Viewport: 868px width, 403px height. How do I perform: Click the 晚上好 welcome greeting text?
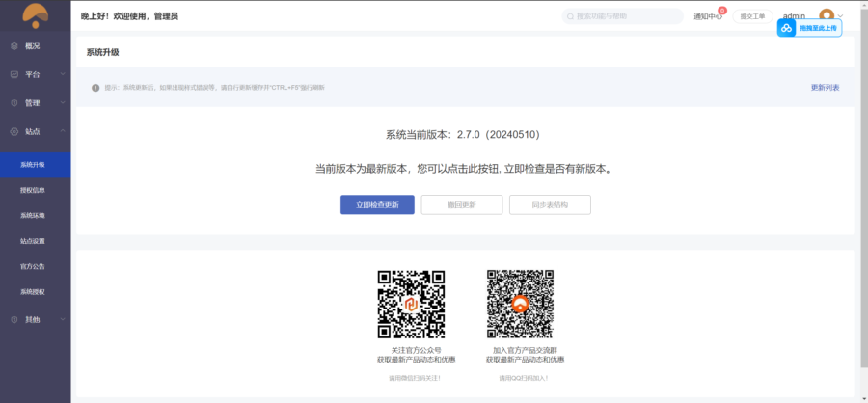[x=129, y=16]
